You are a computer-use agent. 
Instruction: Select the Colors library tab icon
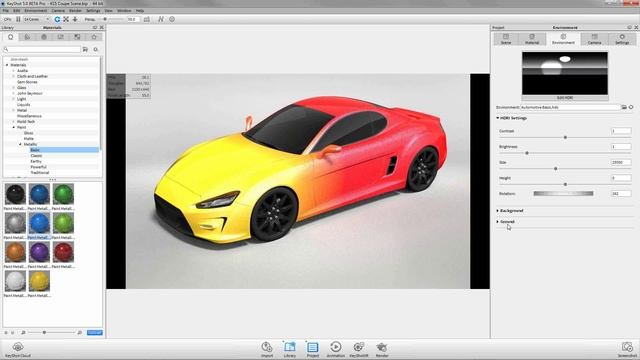pos(27,37)
